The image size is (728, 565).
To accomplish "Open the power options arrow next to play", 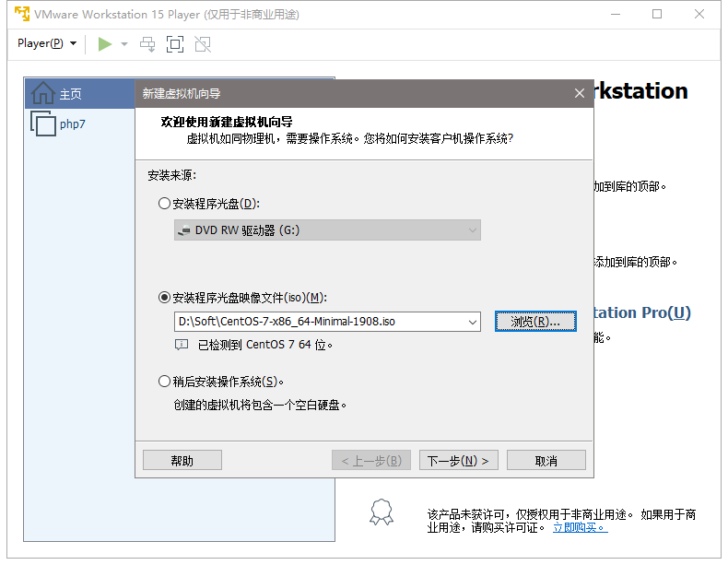I will click(x=124, y=43).
